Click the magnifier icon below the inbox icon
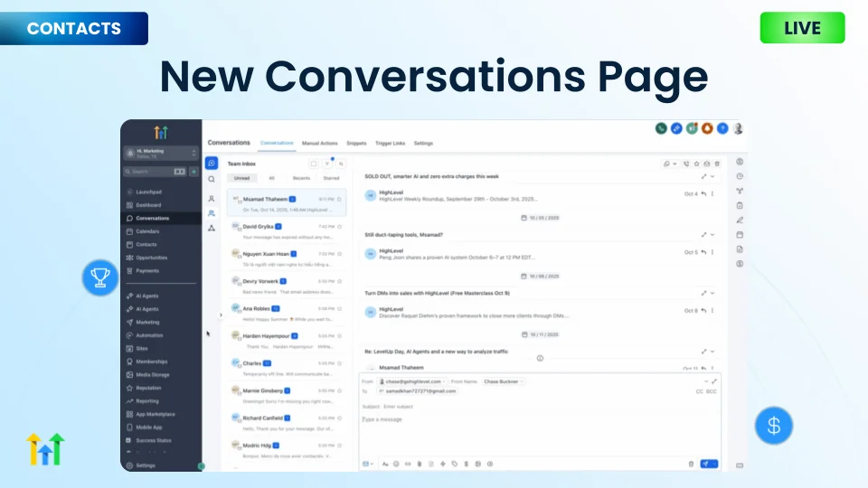Screen dimensions: 868x488 [212, 179]
